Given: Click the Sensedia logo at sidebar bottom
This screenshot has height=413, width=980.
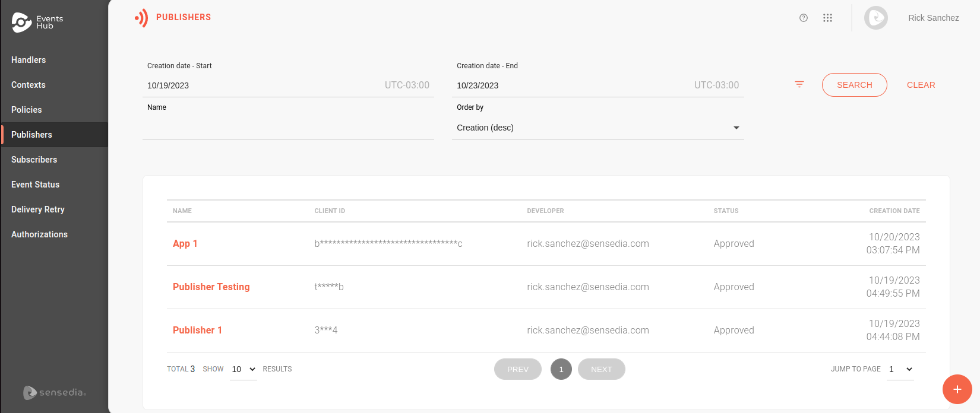Looking at the screenshot, I should coord(55,392).
